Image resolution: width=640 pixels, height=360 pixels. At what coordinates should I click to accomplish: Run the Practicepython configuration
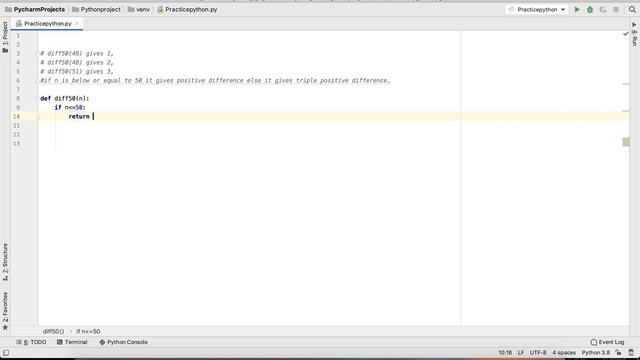(x=577, y=9)
